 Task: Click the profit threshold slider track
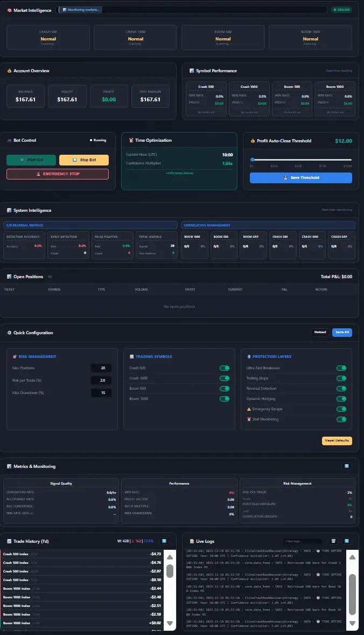(x=301, y=160)
